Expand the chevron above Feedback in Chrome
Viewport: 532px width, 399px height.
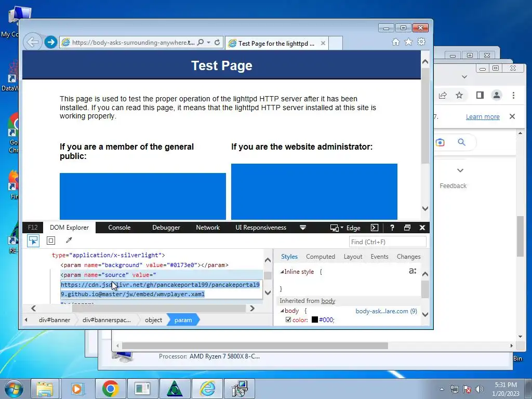point(460,170)
